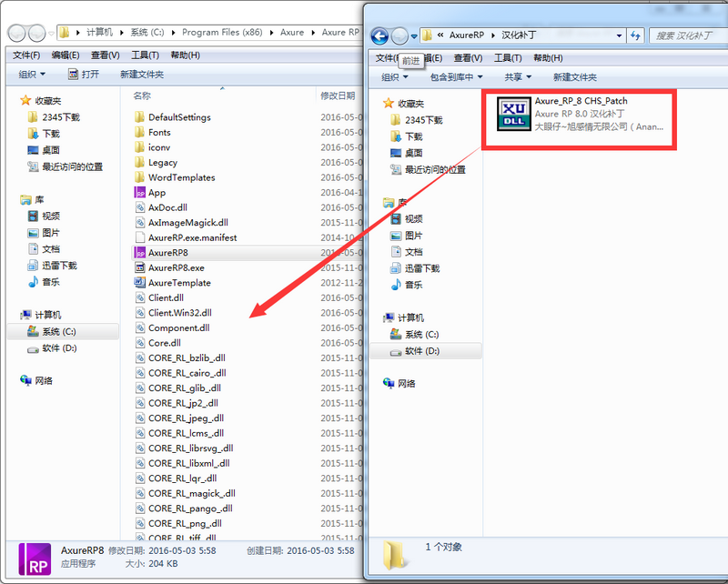
Task: Click the 搜索 汉化补丁 search box
Action: (689, 35)
